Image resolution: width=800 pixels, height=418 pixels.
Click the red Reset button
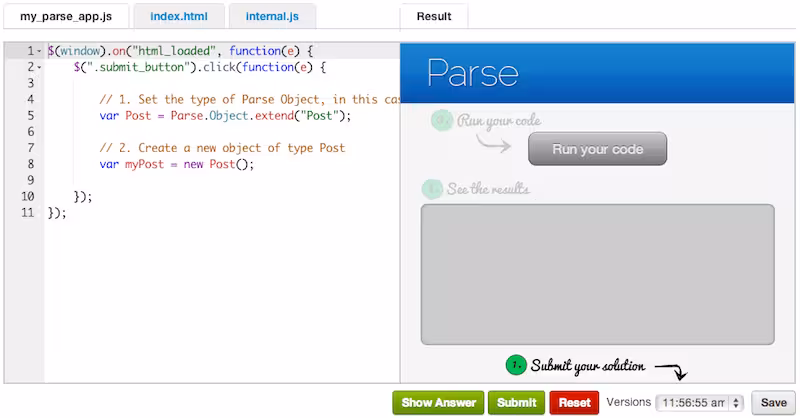574,403
